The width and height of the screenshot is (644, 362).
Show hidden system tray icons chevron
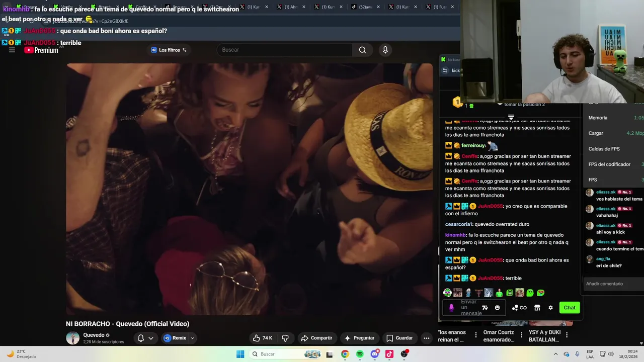(x=555, y=354)
